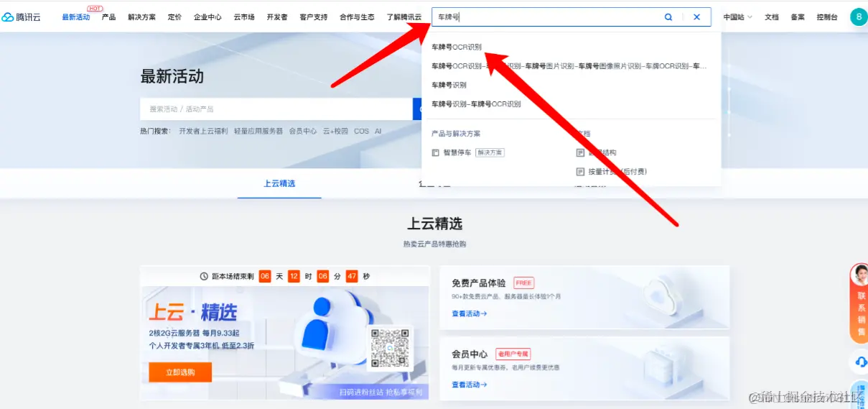Open the 客户支持 menu
This screenshot has width=868, height=409.
click(x=314, y=17)
